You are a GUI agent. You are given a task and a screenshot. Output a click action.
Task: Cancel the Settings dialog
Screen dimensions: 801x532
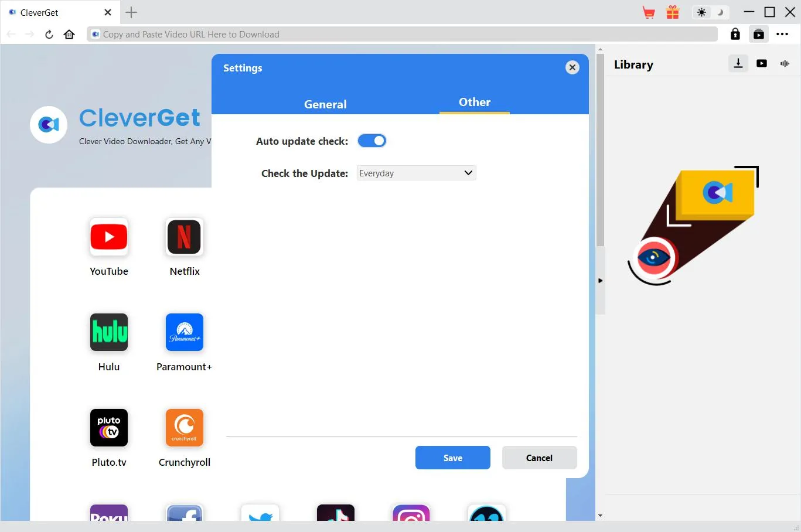tap(539, 458)
